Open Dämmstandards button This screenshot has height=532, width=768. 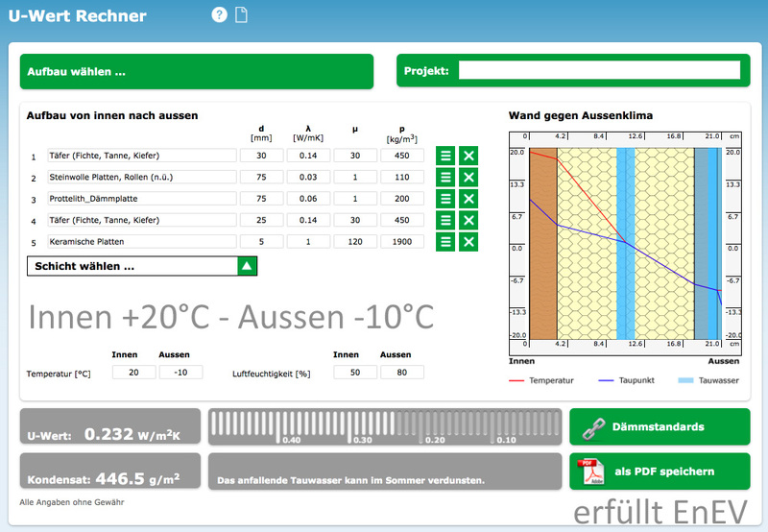point(660,426)
